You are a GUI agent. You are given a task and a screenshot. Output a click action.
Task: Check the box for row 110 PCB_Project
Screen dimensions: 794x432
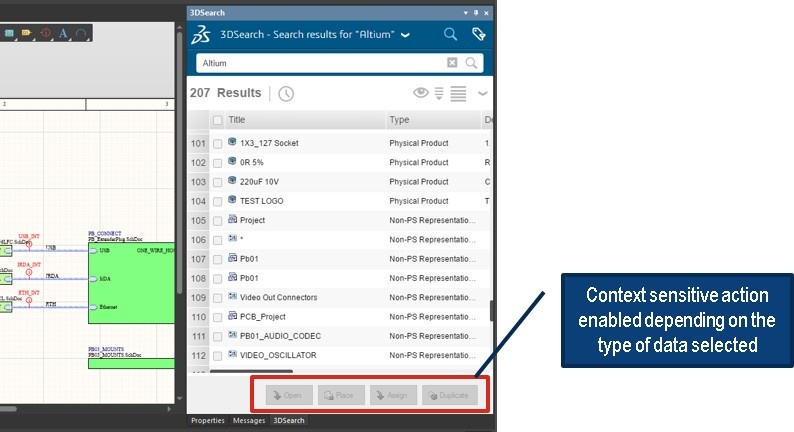[x=217, y=318]
